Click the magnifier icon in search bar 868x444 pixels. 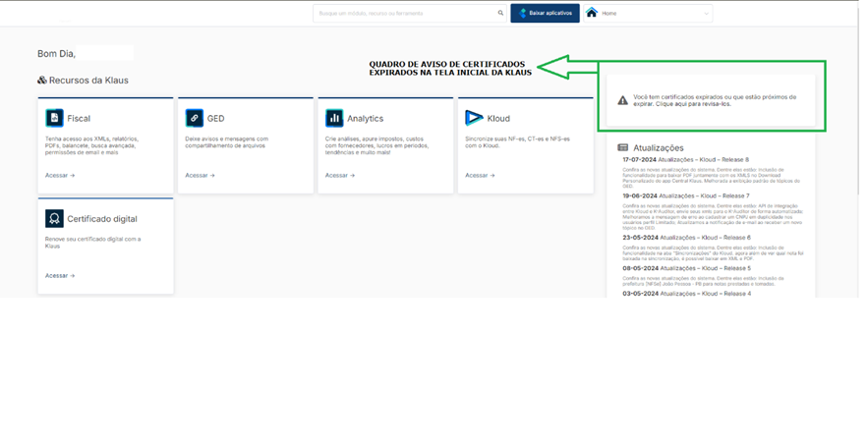500,14
